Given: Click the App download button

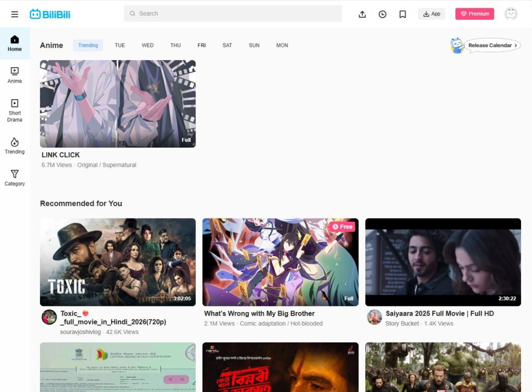Looking at the screenshot, I should point(432,14).
